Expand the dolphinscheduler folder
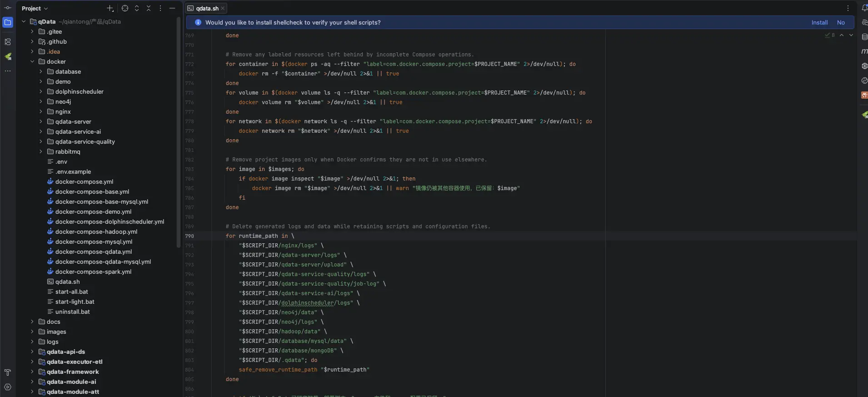The width and height of the screenshot is (868, 397). [x=41, y=91]
